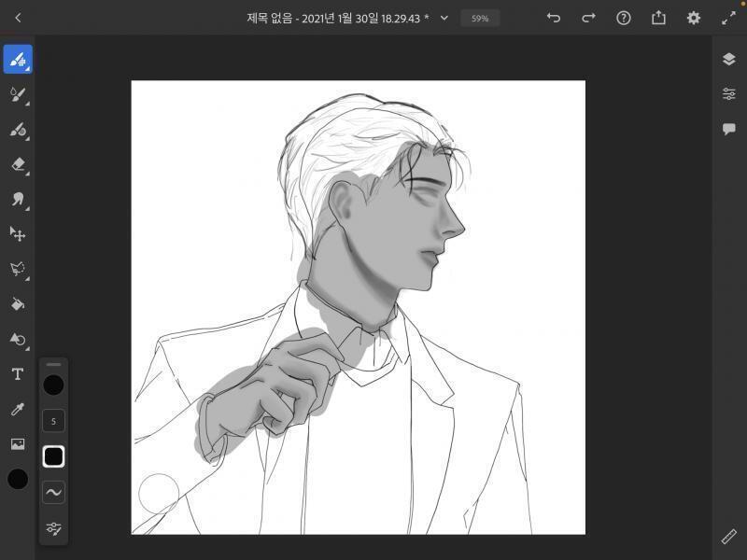Viewport: 747px width, 560px height.
Task: Select the Eyedropper tool
Action: point(18,409)
